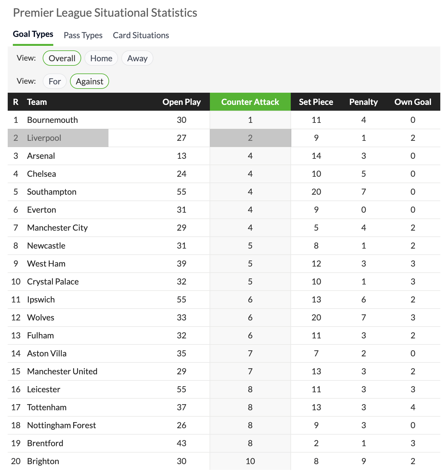448x476 pixels.
Task: Sort table by Own Goal column
Action: pos(413,102)
